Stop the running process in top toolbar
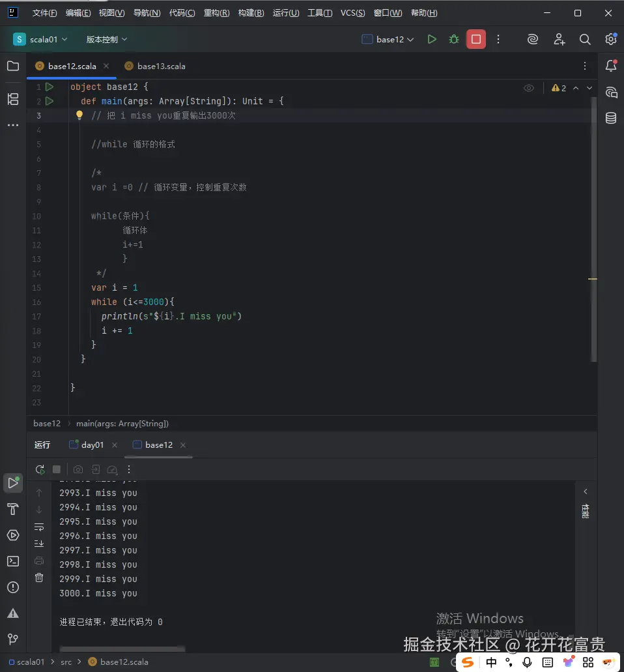The width and height of the screenshot is (624, 672). click(475, 39)
